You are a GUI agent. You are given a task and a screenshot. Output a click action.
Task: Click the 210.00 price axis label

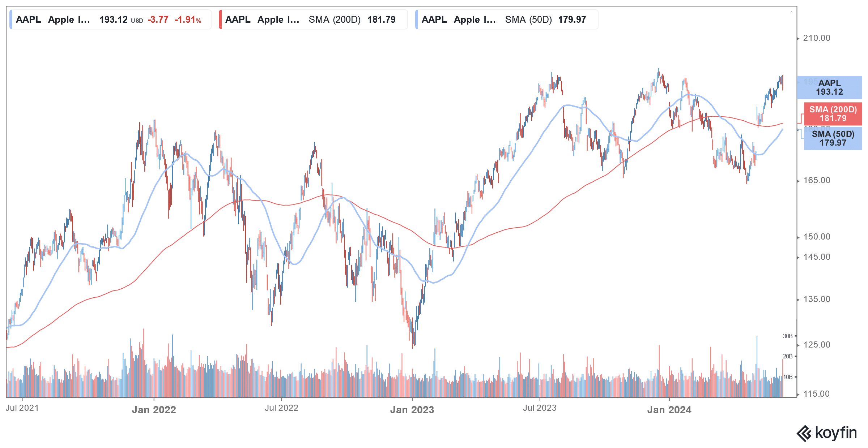(x=817, y=38)
